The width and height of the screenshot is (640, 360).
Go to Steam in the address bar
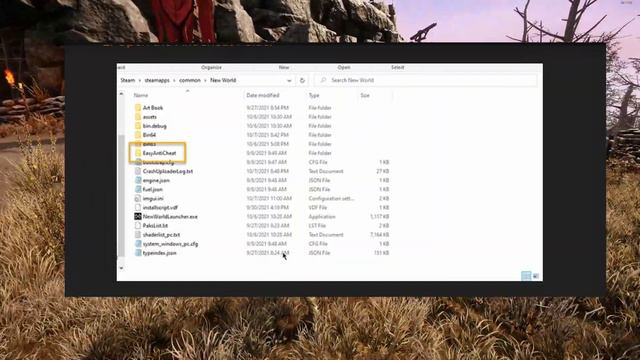coord(128,80)
